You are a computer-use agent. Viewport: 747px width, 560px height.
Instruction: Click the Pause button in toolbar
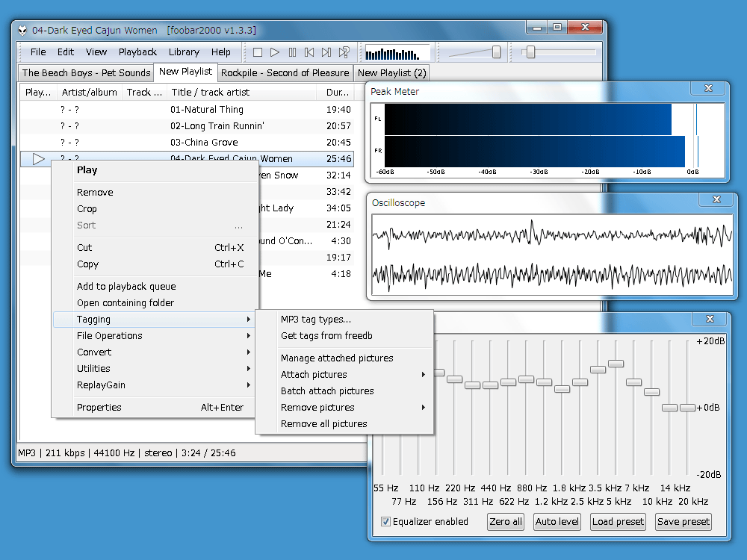[x=292, y=52]
